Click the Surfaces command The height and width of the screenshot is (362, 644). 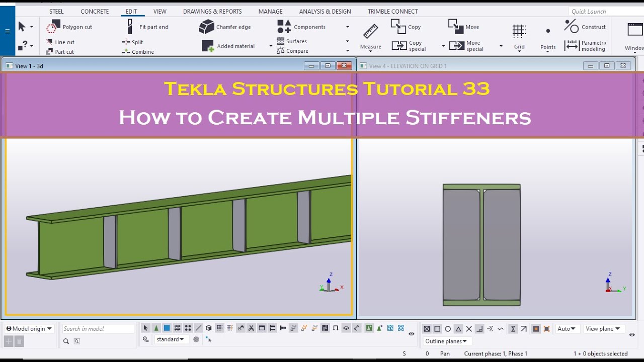click(x=292, y=41)
